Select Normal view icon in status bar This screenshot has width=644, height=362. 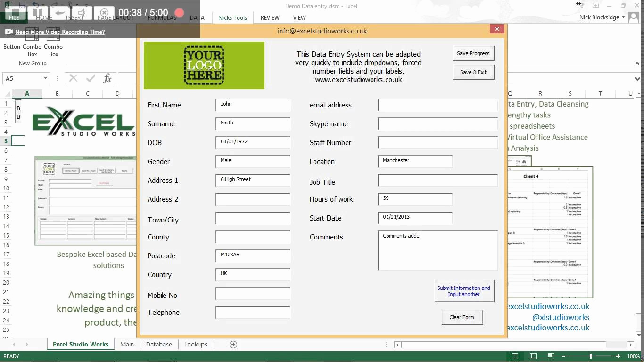[515, 356]
